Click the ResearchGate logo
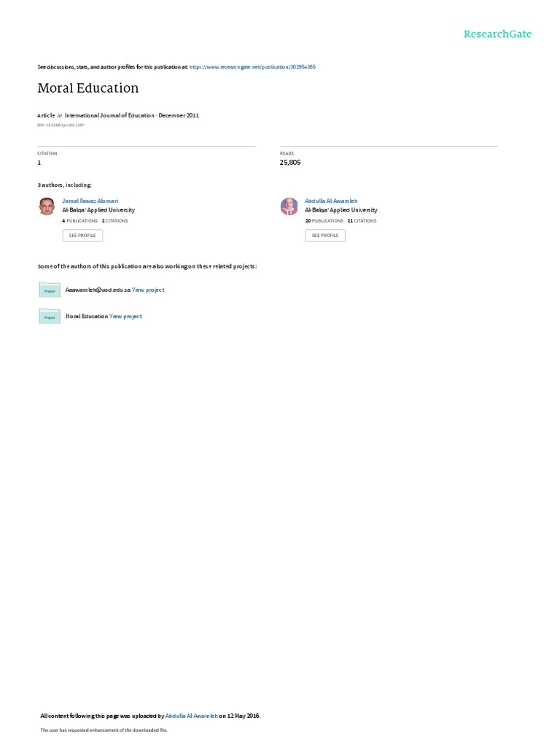This screenshot has width=560, height=747. pyautogui.click(x=497, y=34)
